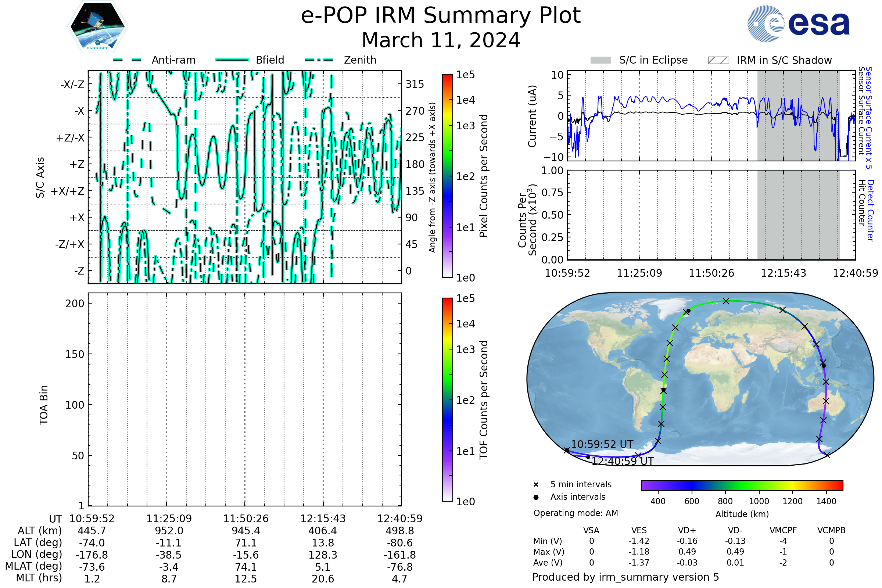Click the 5 min intervals cross marker
This screenshot has width=882, height=588.
coord(536,485)
